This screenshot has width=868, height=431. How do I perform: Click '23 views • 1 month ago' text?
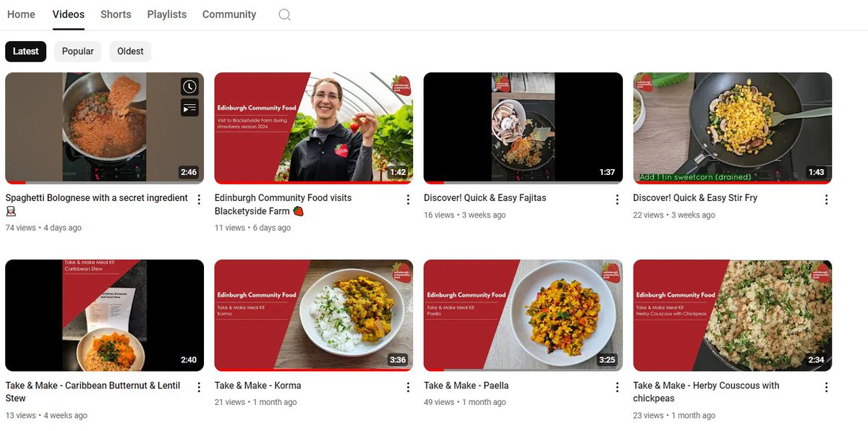[674, 416]
